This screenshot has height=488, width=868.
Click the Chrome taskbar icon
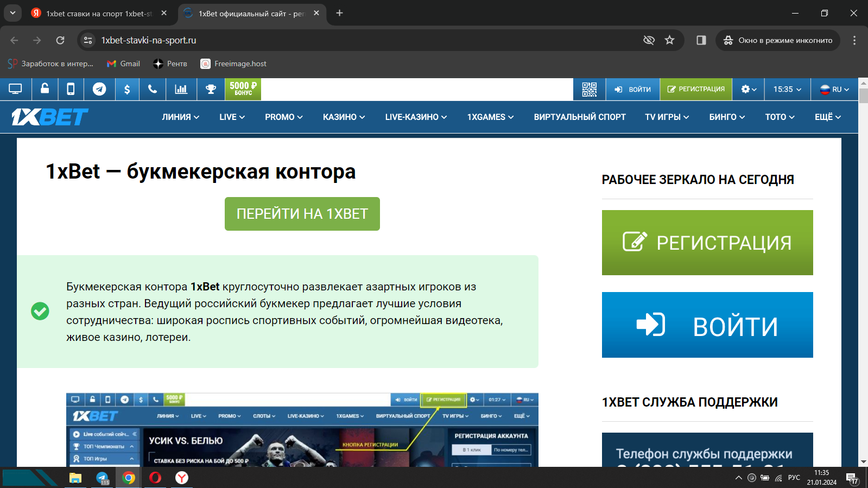tap(129, 478)
